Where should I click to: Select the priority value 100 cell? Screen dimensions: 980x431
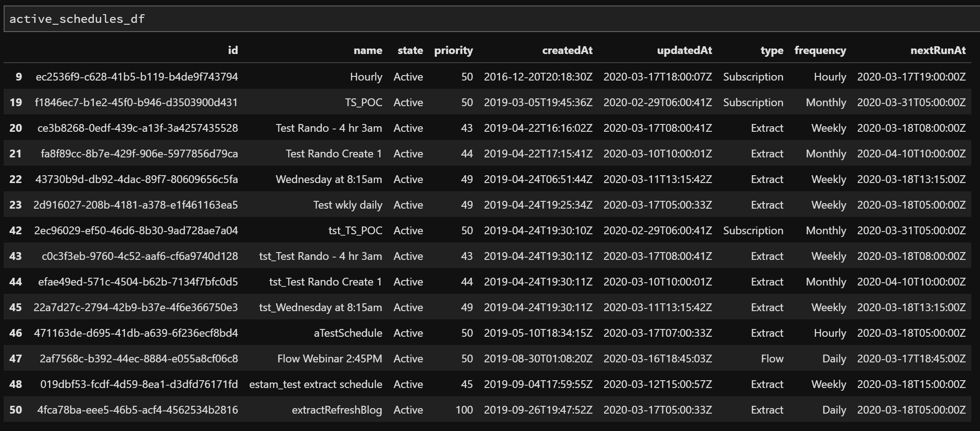tap(463, 410)
